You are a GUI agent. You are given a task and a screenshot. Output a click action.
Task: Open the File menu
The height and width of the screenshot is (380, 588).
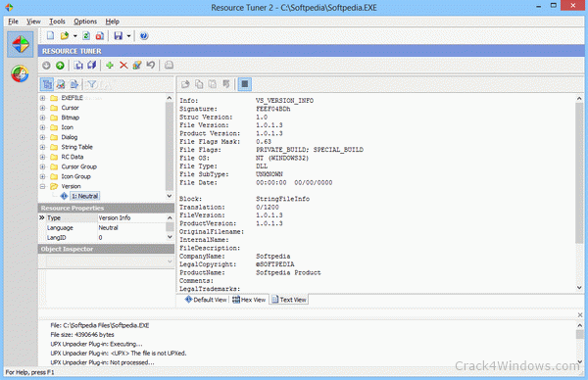(x=13, y=22)
